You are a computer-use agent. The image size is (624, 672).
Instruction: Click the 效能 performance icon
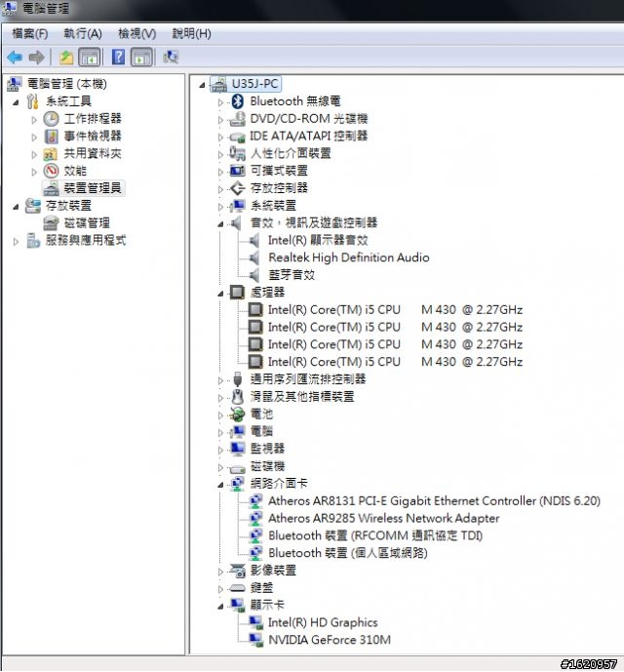tap(51, 171)
